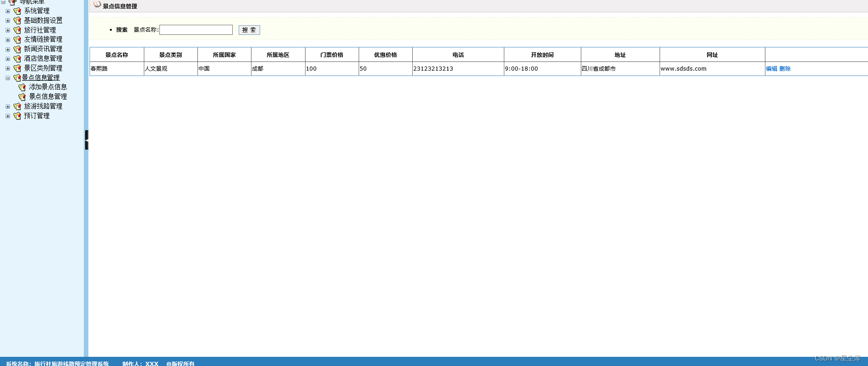Image resolution: width=868 pixels, height=366 pixels.
Task: Click the folder icon beside 系统管理
Action: (17, 11)
